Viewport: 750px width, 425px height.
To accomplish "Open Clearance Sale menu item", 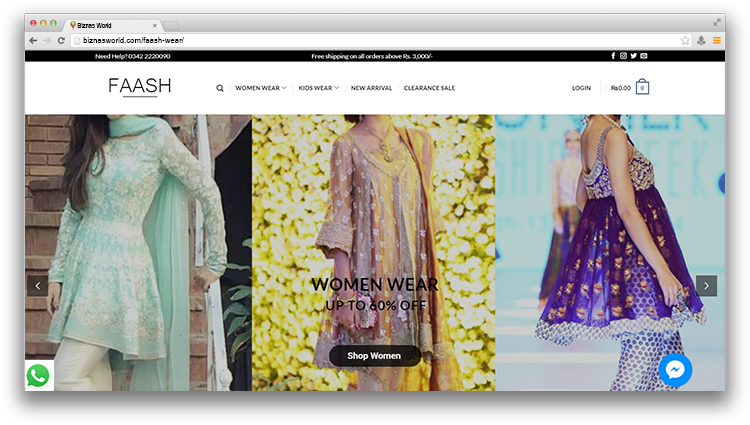I will tap(429, 88).
